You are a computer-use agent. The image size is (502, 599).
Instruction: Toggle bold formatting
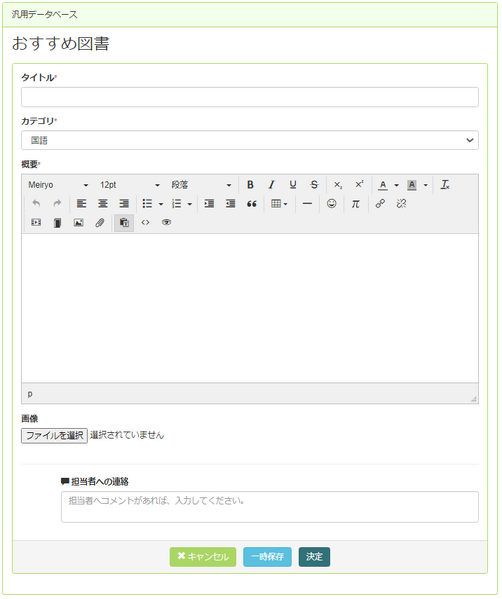point(250,185)
